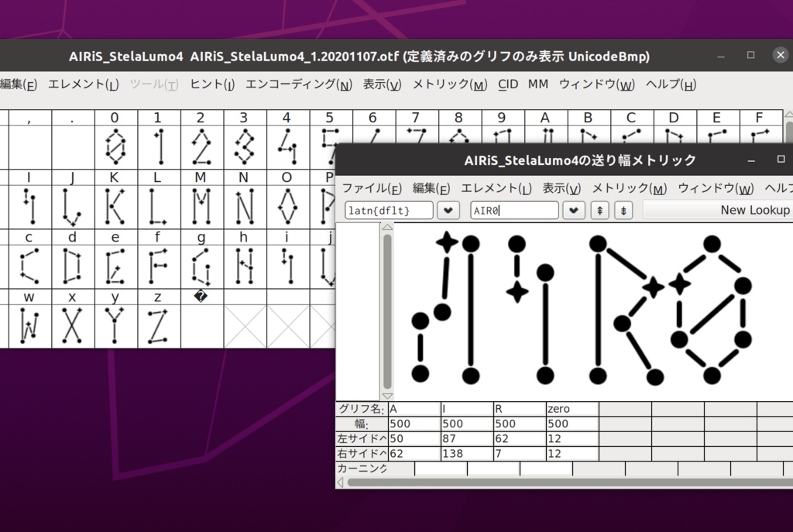Select glyph cell for lowercase z
Image resolution: width=793 pixels, height=532 pixels.
(x=159, y=326)
